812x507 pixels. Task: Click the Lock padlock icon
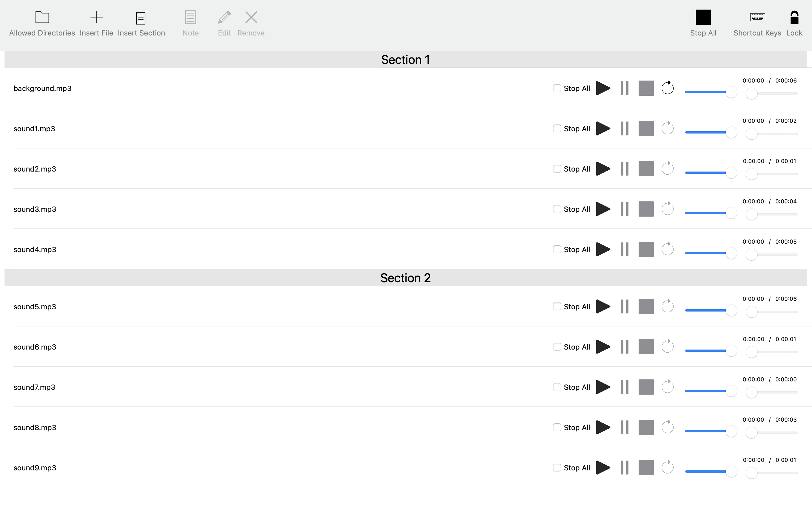[794, 17]
